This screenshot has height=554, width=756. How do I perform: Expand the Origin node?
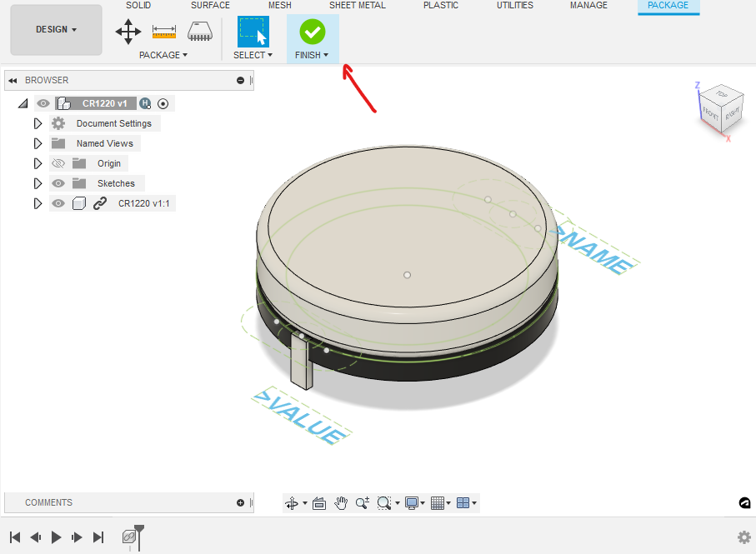pyautogui.click(x=38, y=164)
